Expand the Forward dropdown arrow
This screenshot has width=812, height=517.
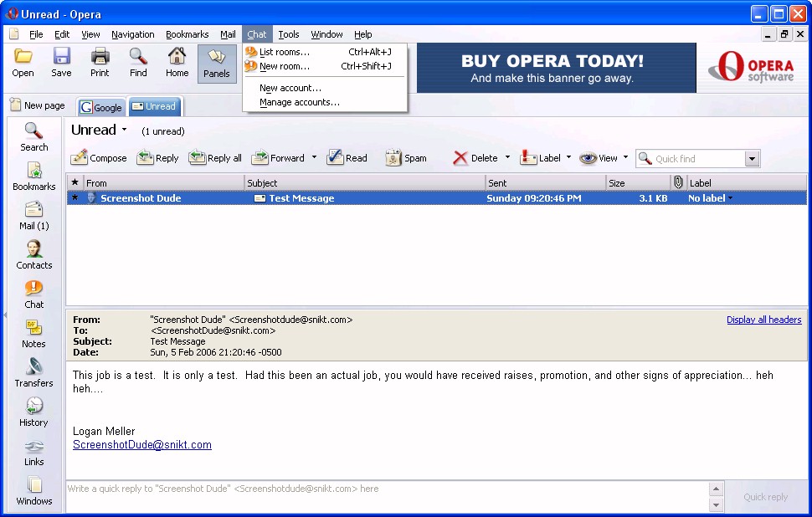coord(315,157)
